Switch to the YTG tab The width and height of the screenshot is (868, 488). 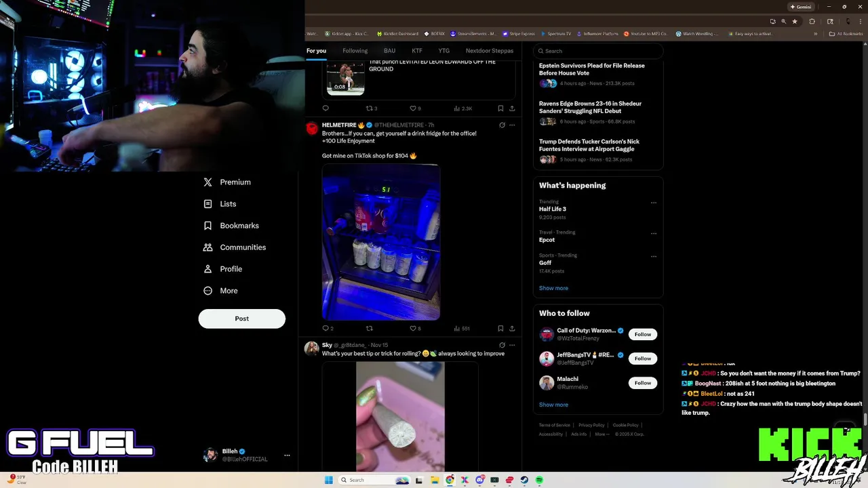[x=443, y=51]
